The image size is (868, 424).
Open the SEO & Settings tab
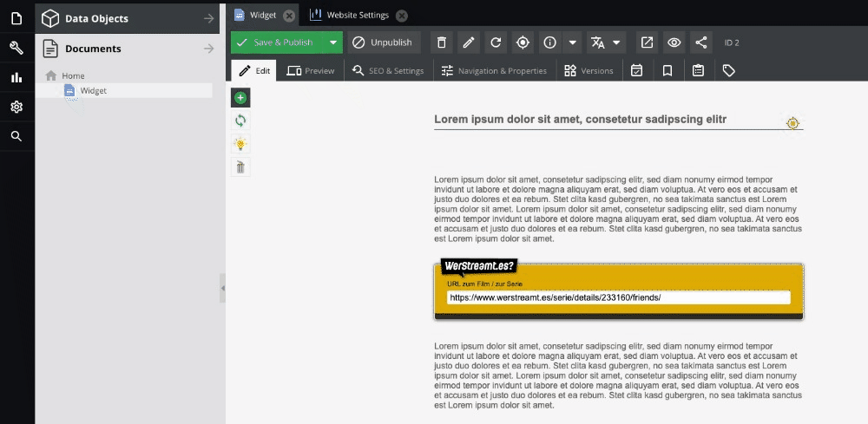[x=388, y=71]
